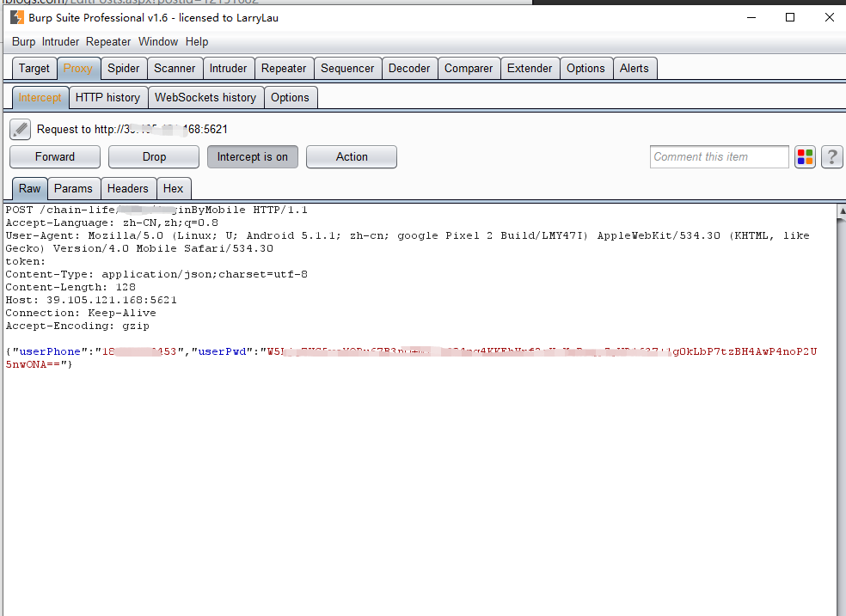
Task: Drop the intercepted request
Action: pyautogui.click(x=154, y=157)
